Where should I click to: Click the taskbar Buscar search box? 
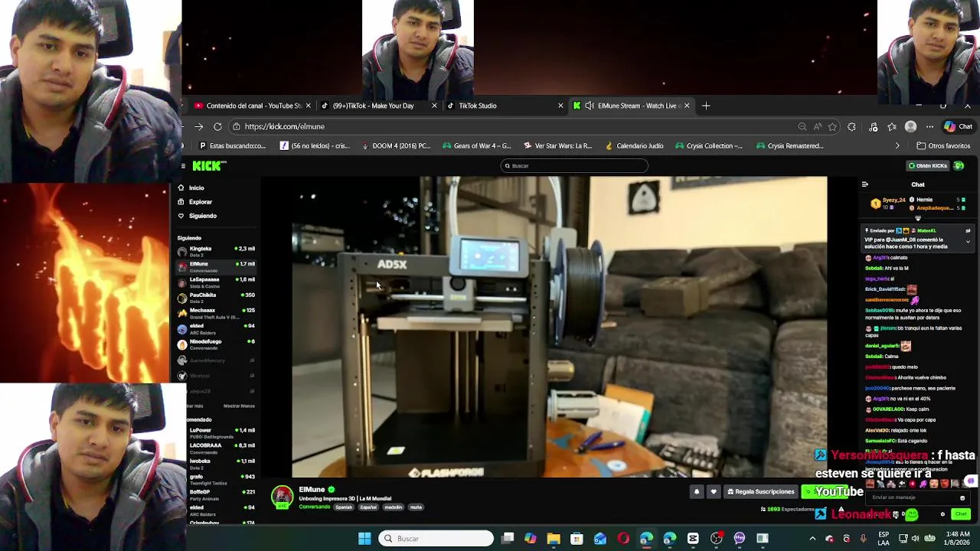point(436,539)
